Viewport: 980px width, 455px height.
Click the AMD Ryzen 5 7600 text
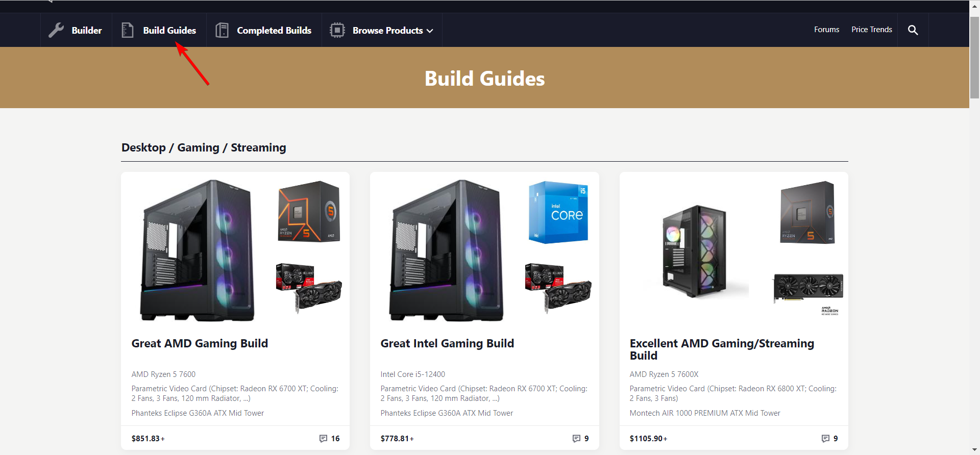163,374
